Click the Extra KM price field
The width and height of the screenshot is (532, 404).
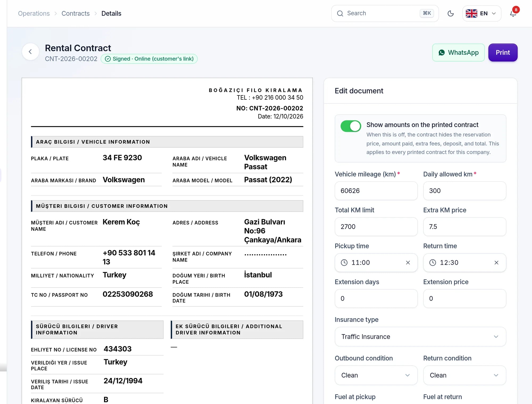[464, 227]
